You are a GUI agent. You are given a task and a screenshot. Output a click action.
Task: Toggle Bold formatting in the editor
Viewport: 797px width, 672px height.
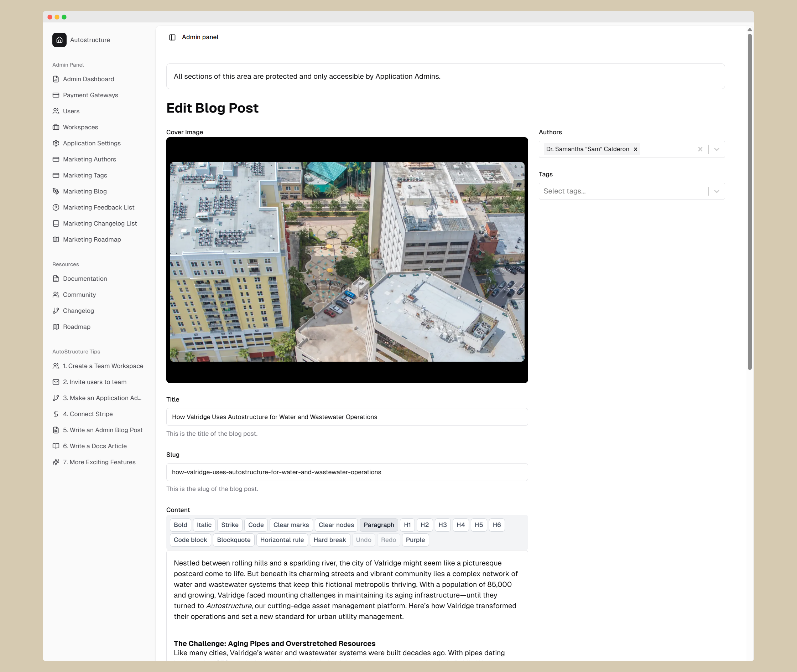point(180,525)
